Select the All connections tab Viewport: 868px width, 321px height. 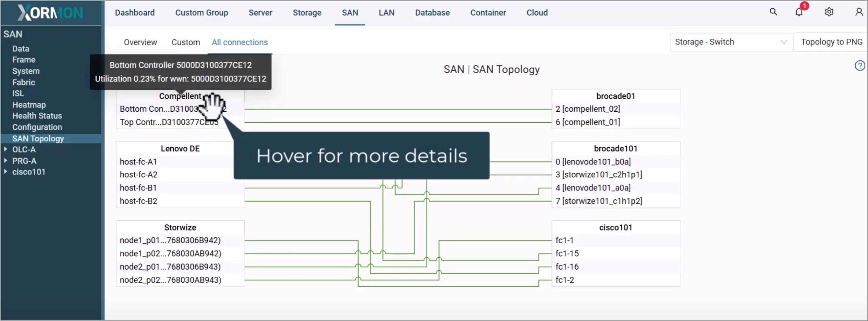[x=240, y=42]
